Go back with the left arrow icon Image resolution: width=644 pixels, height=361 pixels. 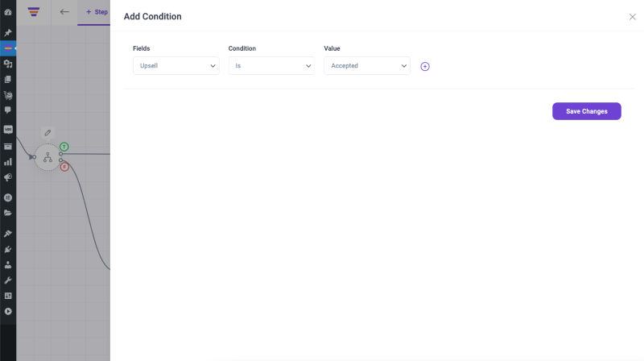pos(64,12)
